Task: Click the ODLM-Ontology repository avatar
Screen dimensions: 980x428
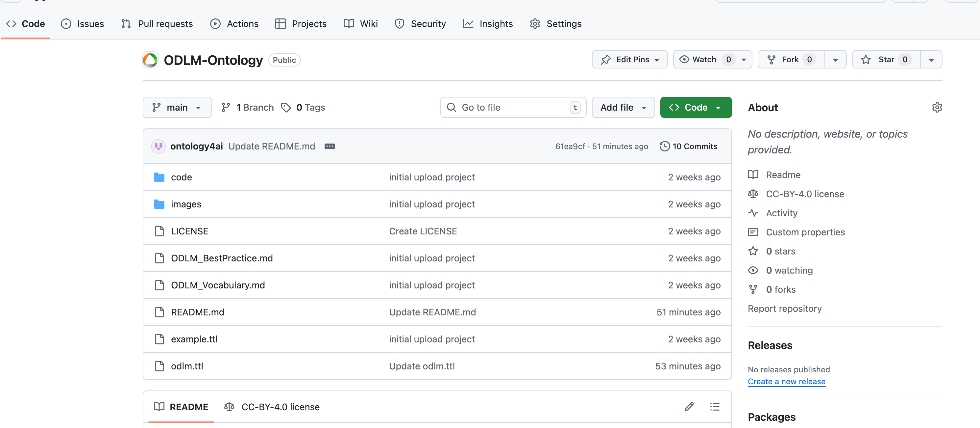Action: coord(151,60)
